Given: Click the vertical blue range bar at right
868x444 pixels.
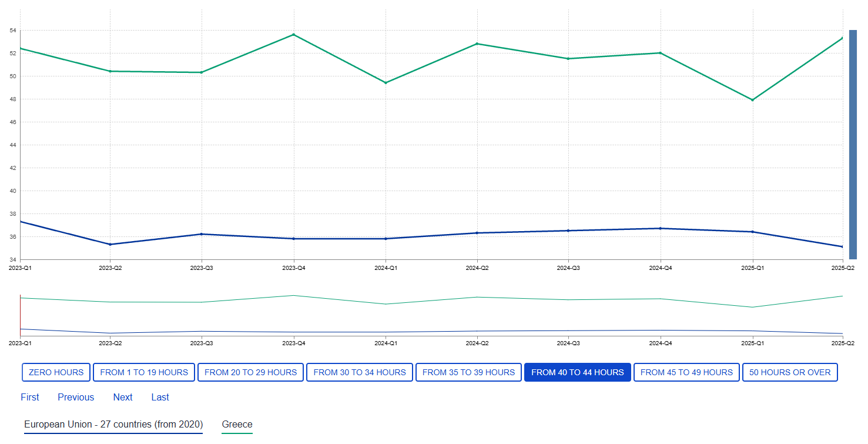Looking at the screenshot, I should (853, 144).
